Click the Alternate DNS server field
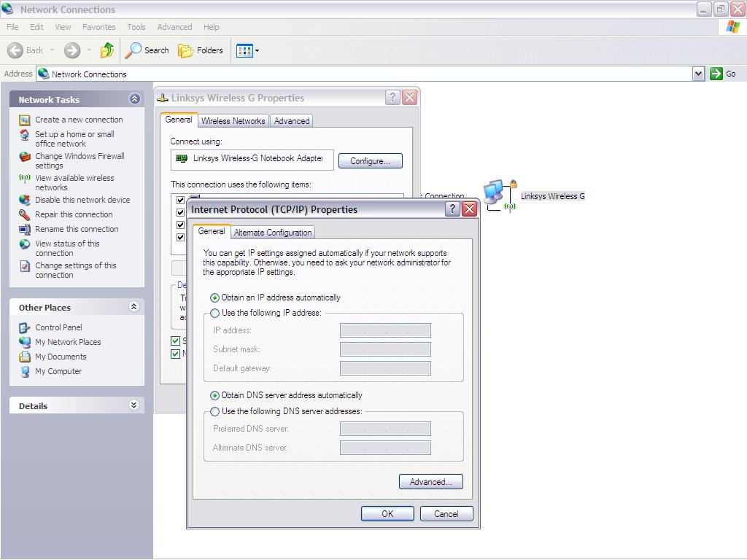 pyautogui.click(x=385, y=448)
